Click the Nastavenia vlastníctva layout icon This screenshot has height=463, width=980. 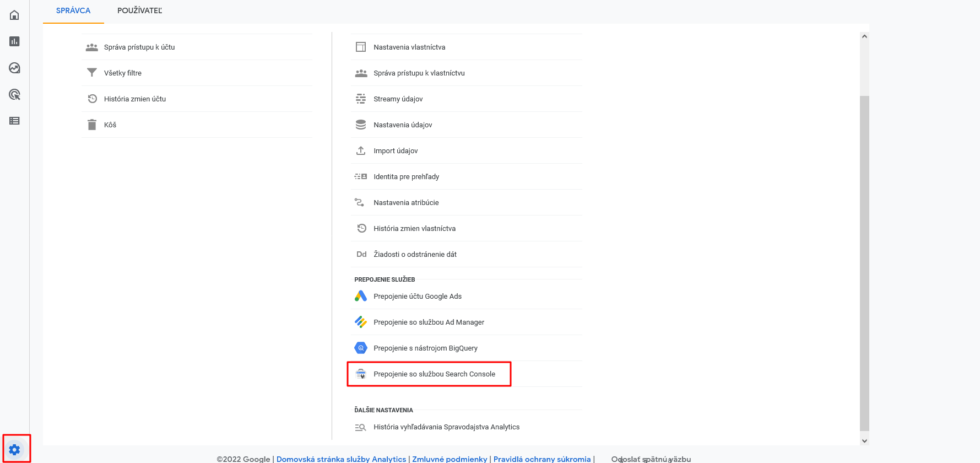point(361,47)
